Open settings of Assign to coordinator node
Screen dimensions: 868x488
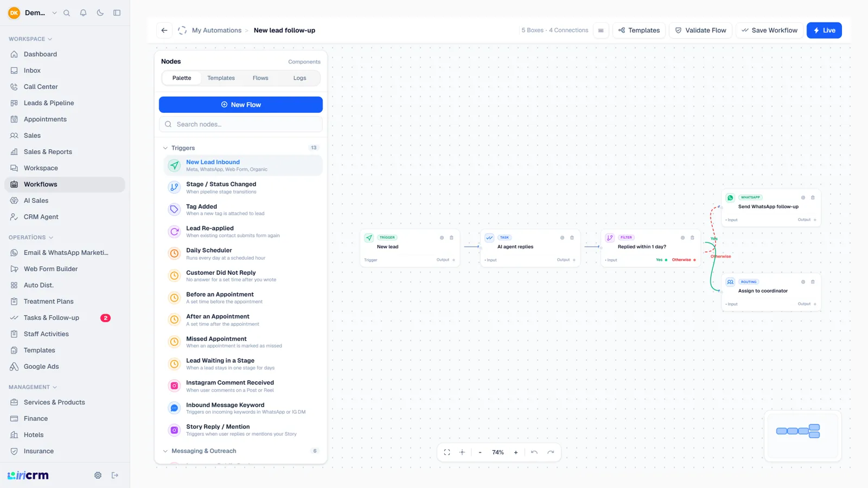coord(803,282)
